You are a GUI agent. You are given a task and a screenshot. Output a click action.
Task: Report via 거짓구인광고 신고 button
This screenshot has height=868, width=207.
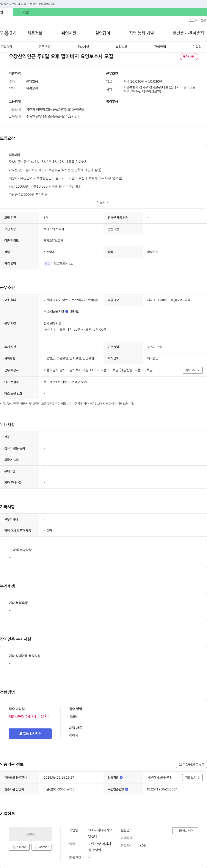pos(191,764)
